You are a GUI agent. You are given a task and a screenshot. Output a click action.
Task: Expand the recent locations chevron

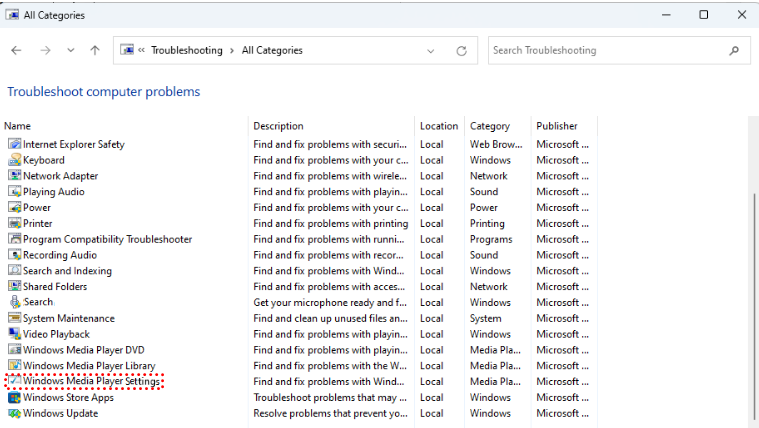70,51
